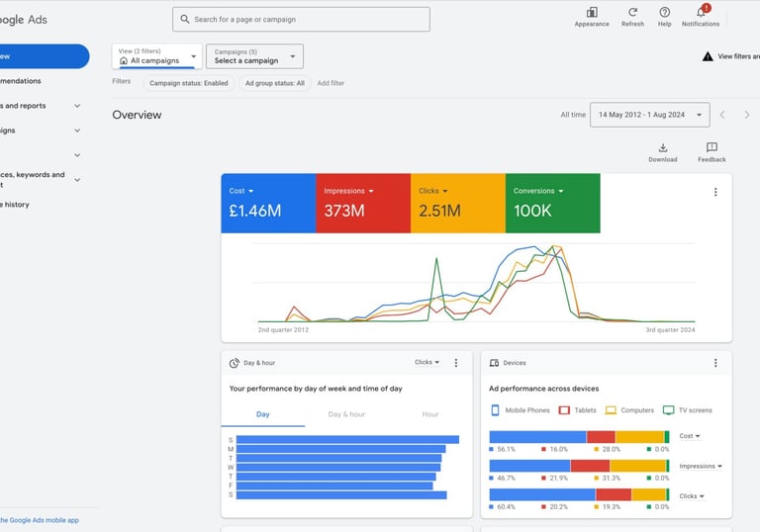The height and width of the screenshot is (532, 760).
Task: Open the Notifications bell
Action: click(x=702, y=12)
